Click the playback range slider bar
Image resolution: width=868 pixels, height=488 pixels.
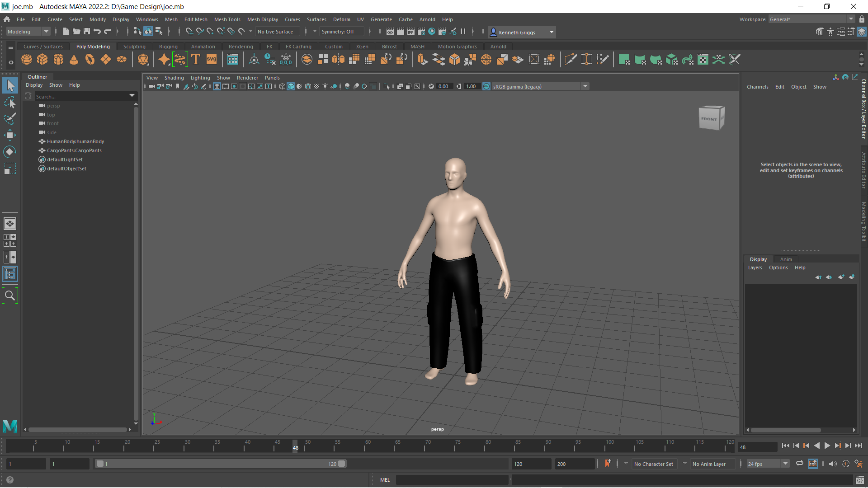point(221,464)
